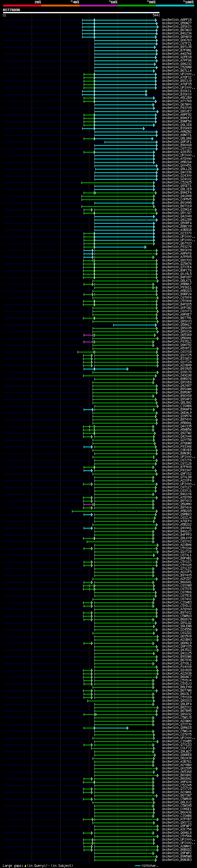The height and width of the screenshot is (868, 197).
Task: Select hit label UniRef100_A4Q7K6
Action: (177, 54)
